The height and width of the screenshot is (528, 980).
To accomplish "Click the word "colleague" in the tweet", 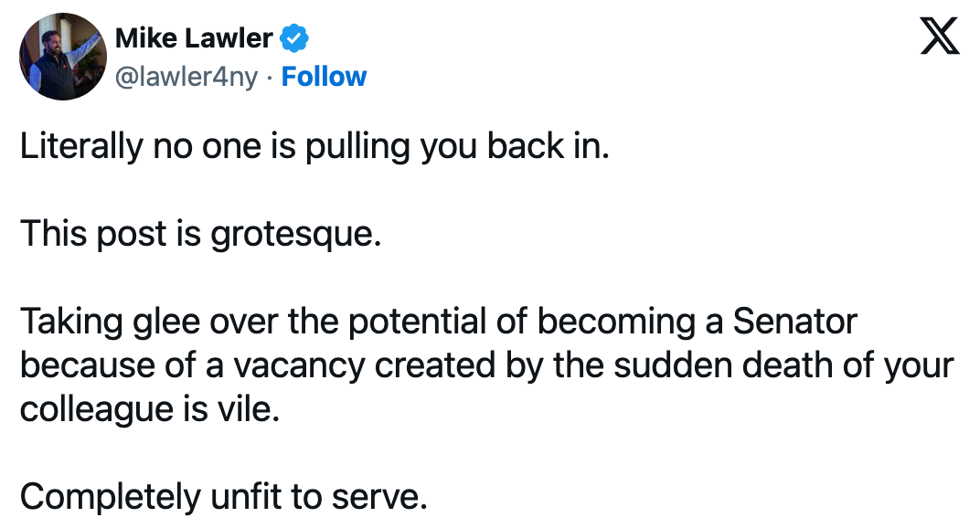I will (x=97, y=410).
